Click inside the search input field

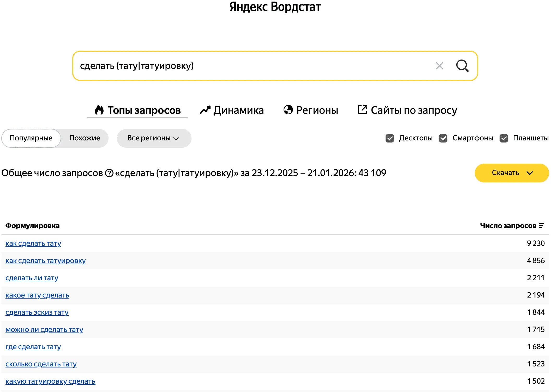[x=235, y=66]
